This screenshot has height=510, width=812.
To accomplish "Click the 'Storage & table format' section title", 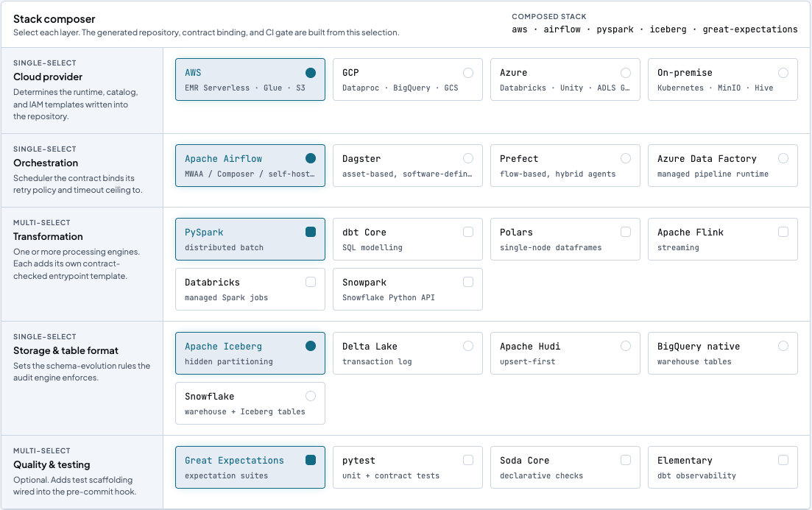I will point(66,350).
